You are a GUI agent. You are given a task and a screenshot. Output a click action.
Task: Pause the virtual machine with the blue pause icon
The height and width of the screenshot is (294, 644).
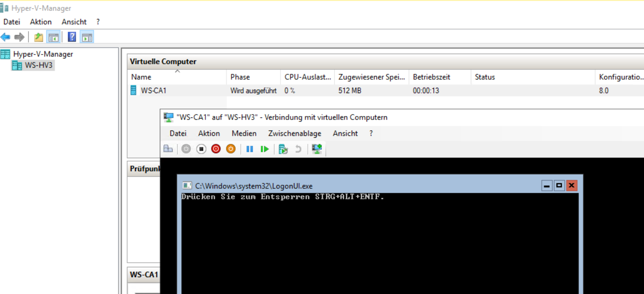click(250, 149)
